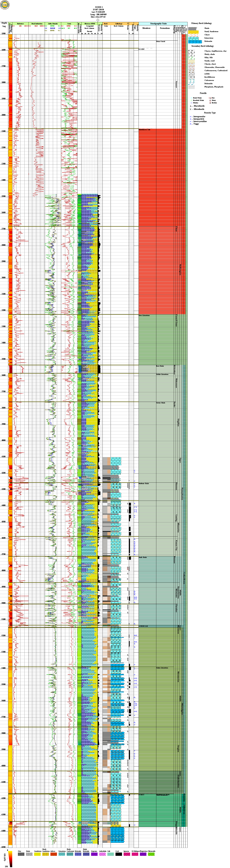
Task: Click the Marine color swatch in Fossils
Action: [x=191, y=103]
